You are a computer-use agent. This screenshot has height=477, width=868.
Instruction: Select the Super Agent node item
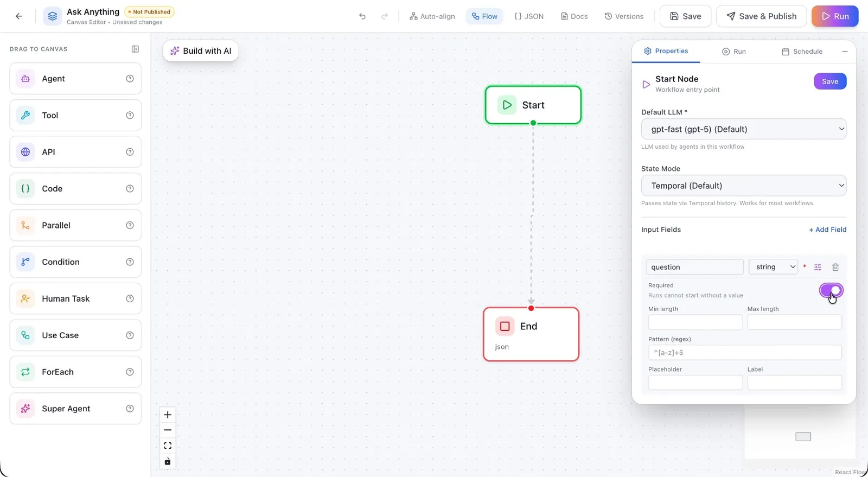[x=75, y=409]
